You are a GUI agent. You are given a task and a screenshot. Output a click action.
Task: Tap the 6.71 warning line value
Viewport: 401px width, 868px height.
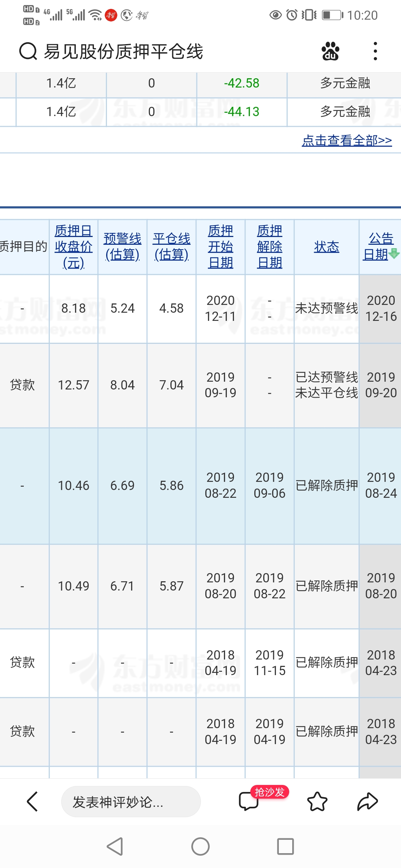coord(123,586)
